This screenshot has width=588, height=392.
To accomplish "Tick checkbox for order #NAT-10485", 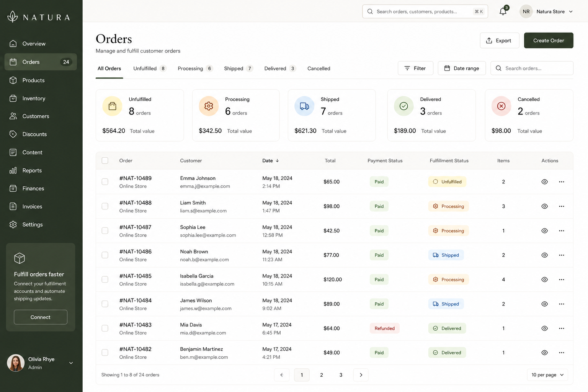I will pos(105,279).
